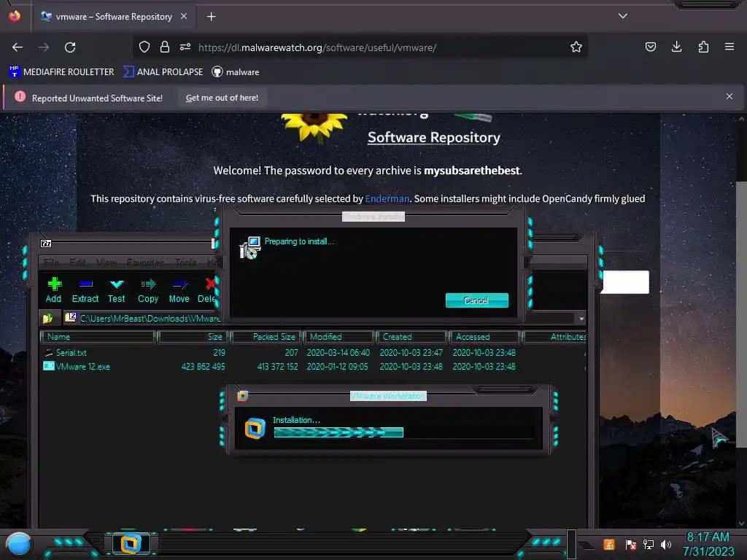
Task: Click the Move button in 7-Zip
Action: click(x=179, y=290)
